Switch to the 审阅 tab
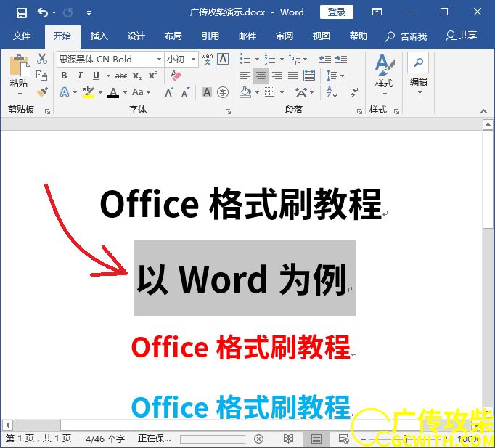Viewport: 495px width, 448px height. pos(285,36)
